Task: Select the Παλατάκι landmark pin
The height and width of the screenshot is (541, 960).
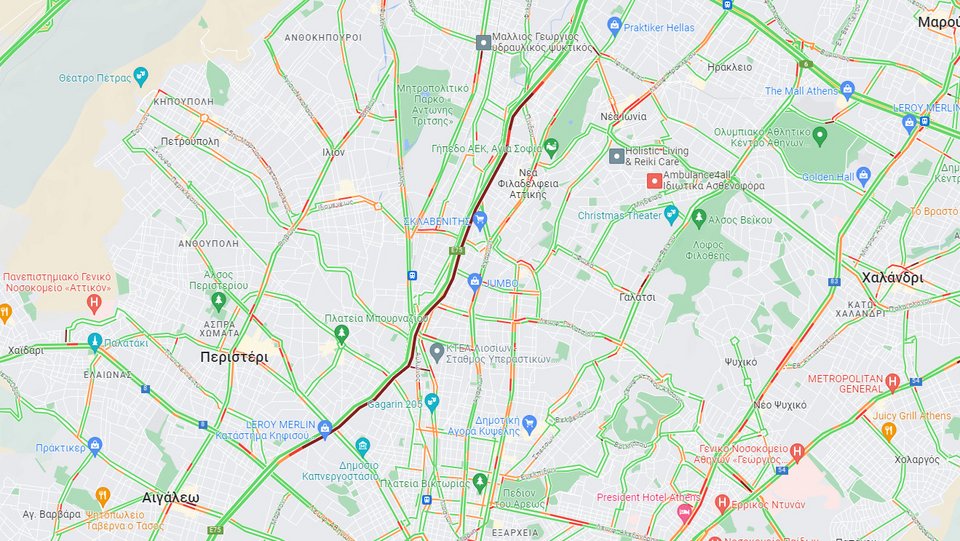Action: point(94,341)
